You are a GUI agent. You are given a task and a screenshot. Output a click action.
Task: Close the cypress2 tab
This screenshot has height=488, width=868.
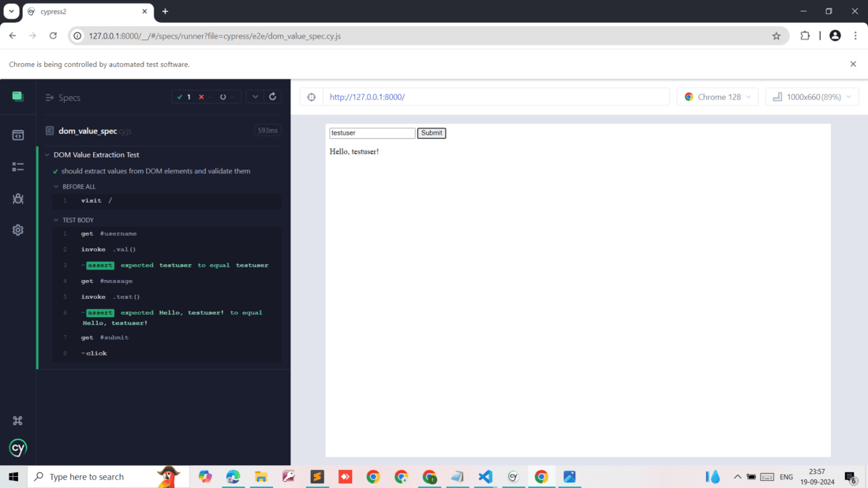(144, 11)
